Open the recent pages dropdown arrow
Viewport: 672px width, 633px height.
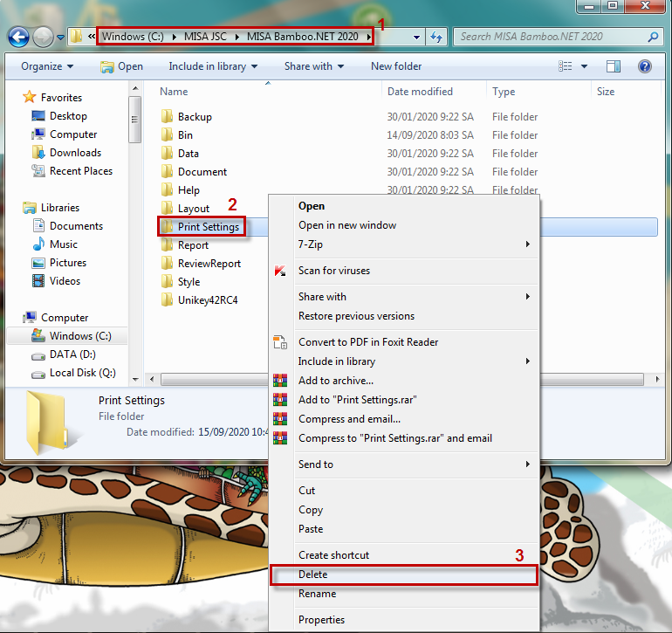(x=60, y=38)
